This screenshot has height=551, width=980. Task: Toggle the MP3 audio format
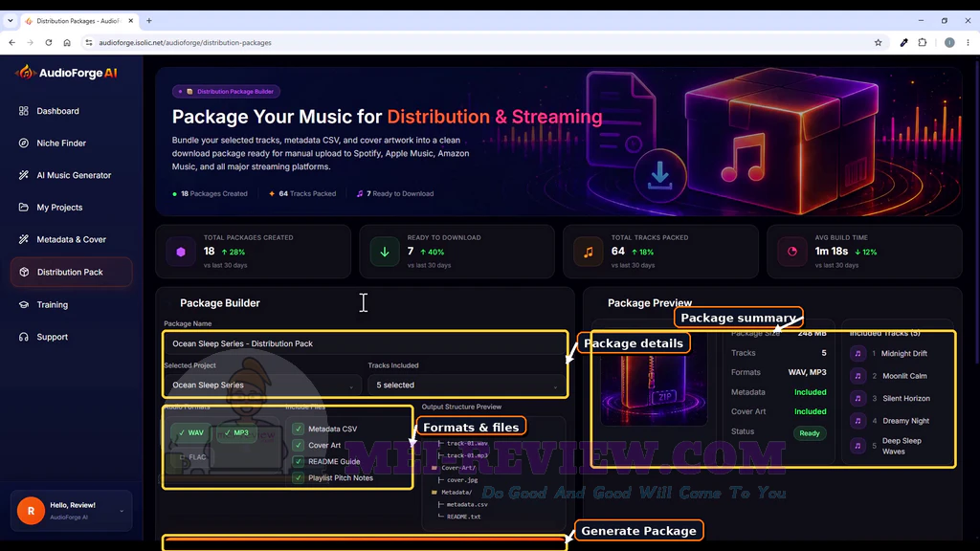coord(236,432)
